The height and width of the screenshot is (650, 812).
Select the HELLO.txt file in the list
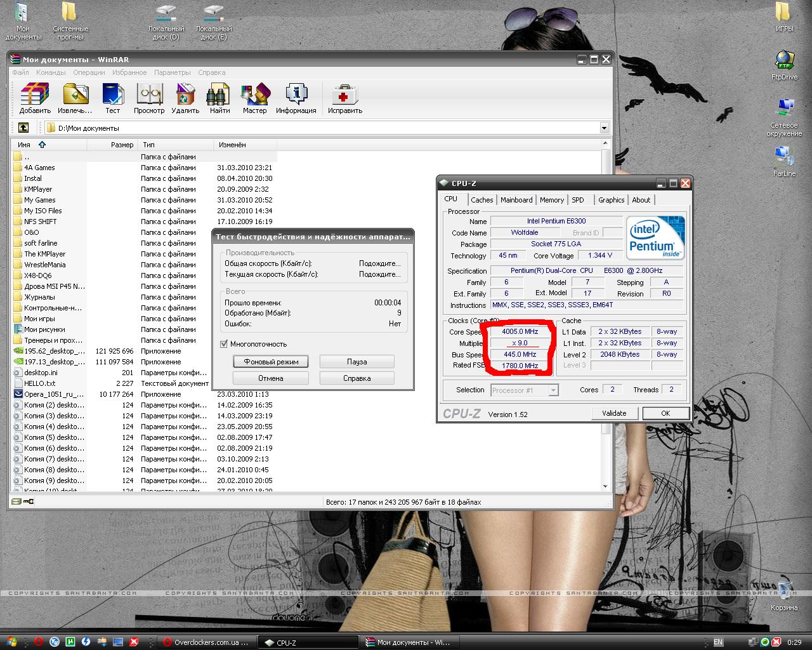pos(39,383)
